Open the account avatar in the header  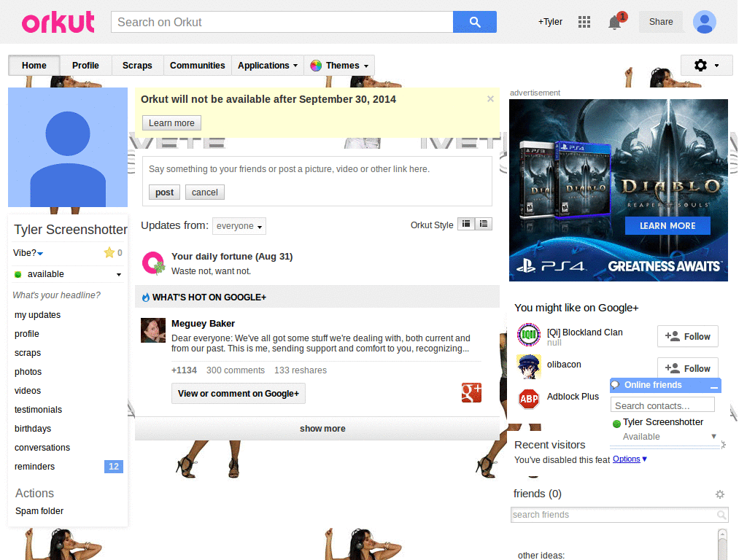pyautogui.click(x=704, y=22)
